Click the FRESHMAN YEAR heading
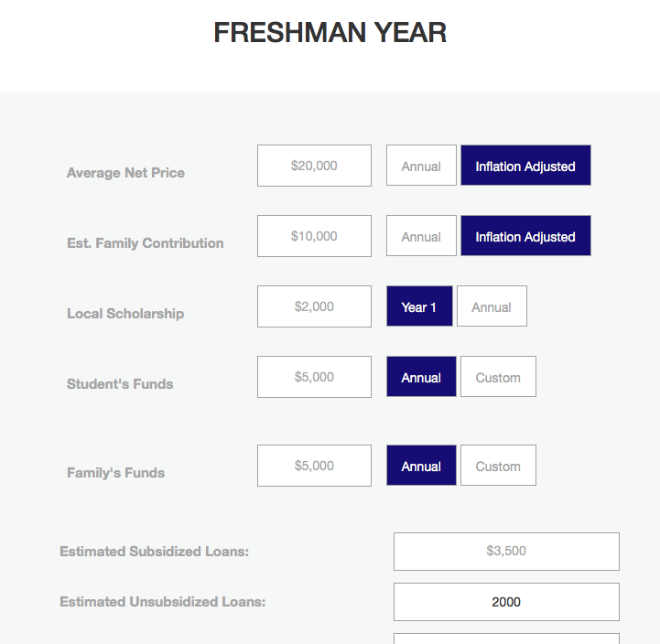This screenshot has width=660, height=644. (330, 32)
